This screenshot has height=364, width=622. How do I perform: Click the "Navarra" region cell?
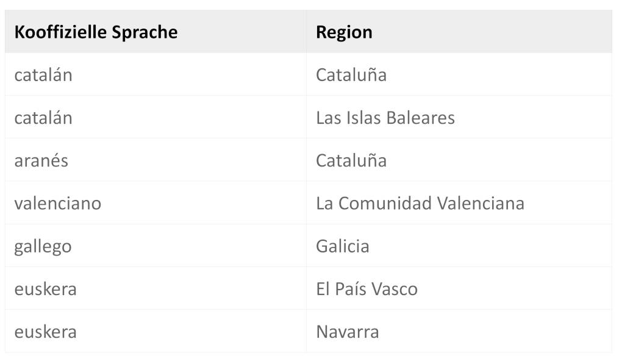348,332
